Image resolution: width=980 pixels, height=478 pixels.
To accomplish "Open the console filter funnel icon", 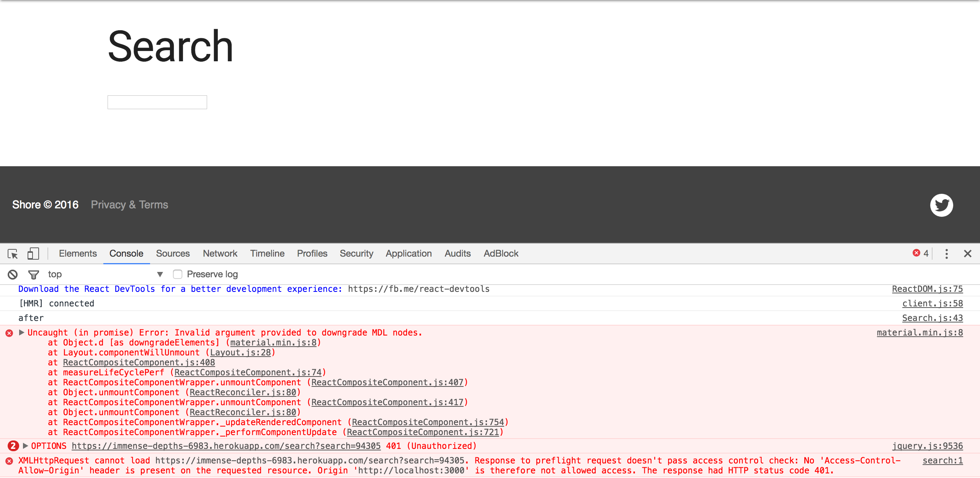I will pos(34,274).
